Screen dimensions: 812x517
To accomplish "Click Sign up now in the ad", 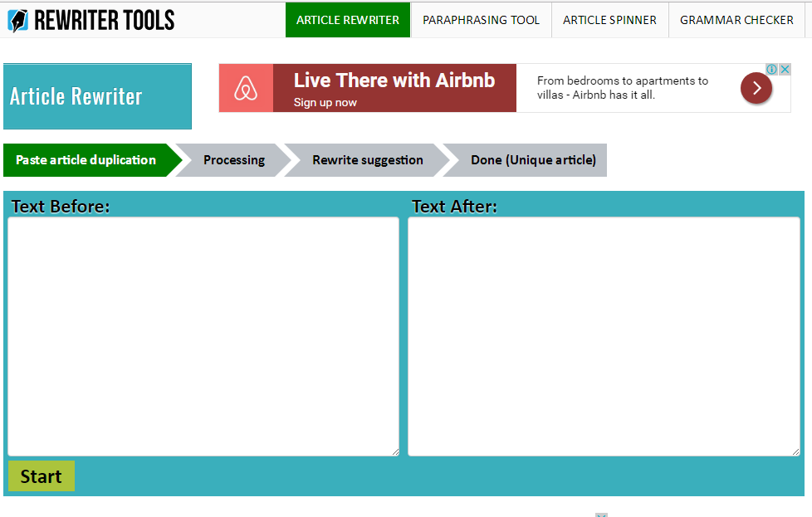I will [x=325, y=102].
